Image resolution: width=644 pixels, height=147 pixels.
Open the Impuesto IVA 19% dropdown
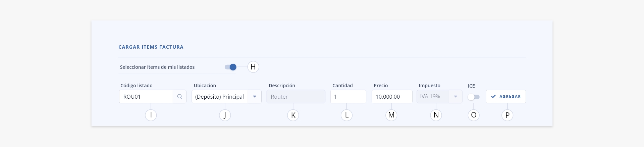(x=439, y=97)
